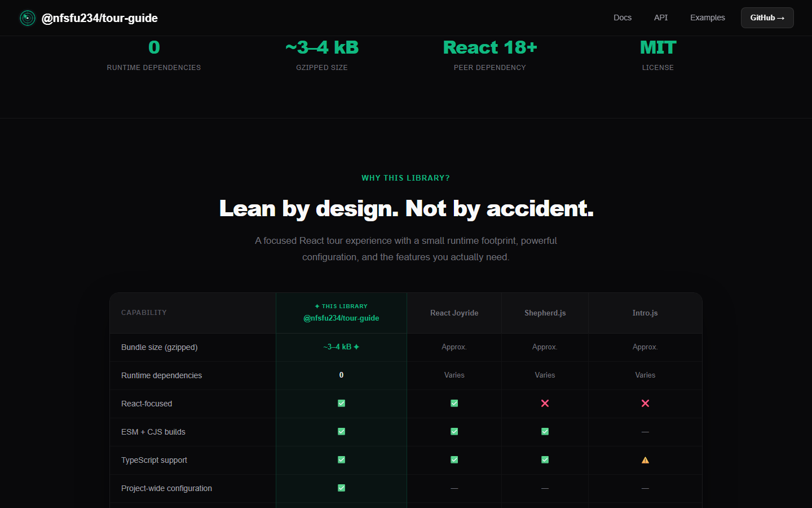Viewport: 812px width, 508px height.
Task: Click the Lean by design heading
Action: [x=406, y=208]
